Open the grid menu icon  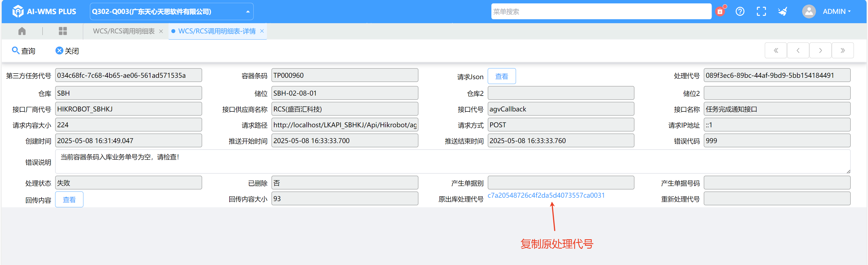click(x=63, y=31)
